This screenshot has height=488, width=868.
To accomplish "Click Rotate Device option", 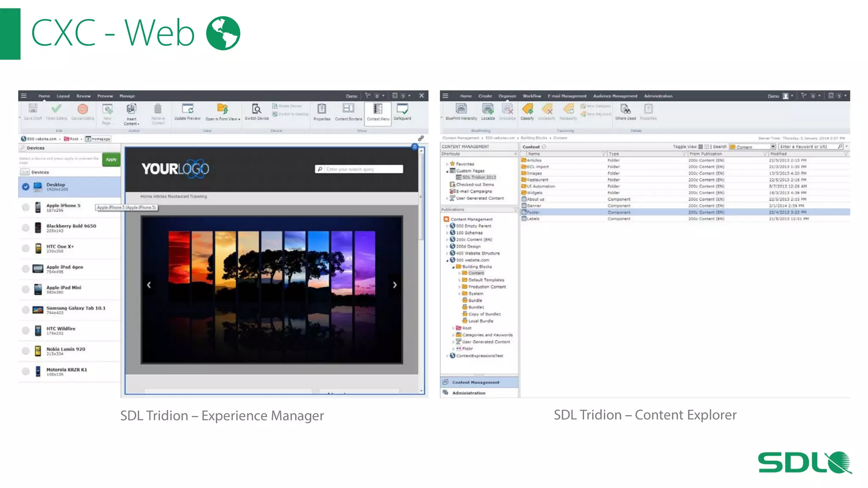I will pyautogui.click(x=287, y=106).
